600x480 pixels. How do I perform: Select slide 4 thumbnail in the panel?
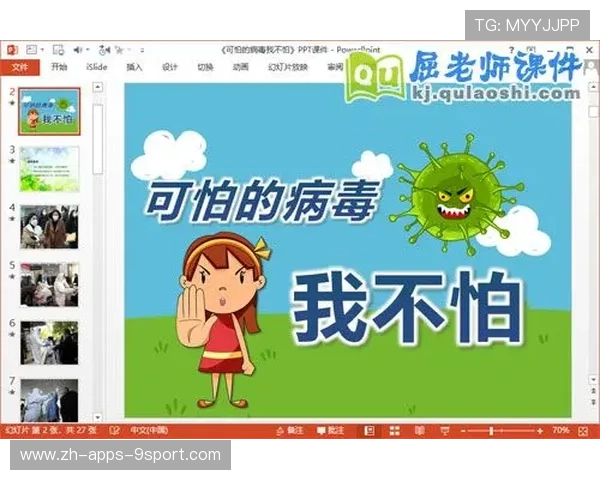pos(49,227)
